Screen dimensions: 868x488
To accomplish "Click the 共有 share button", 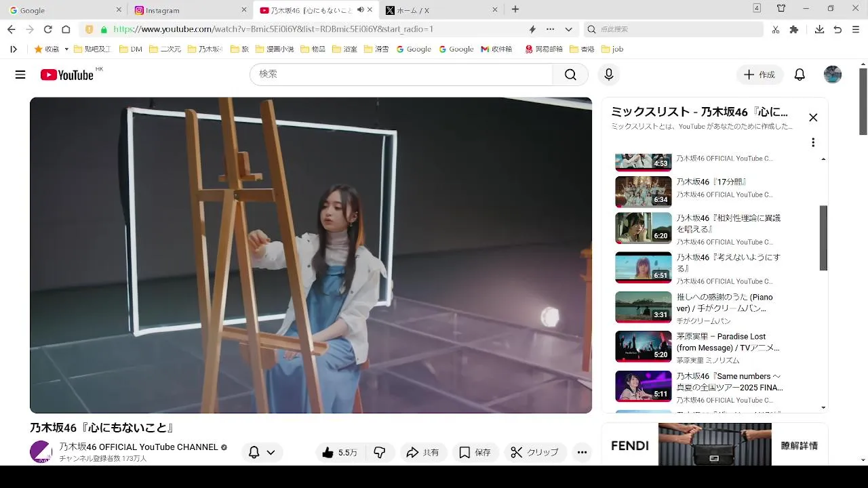I will click(422, 452).
